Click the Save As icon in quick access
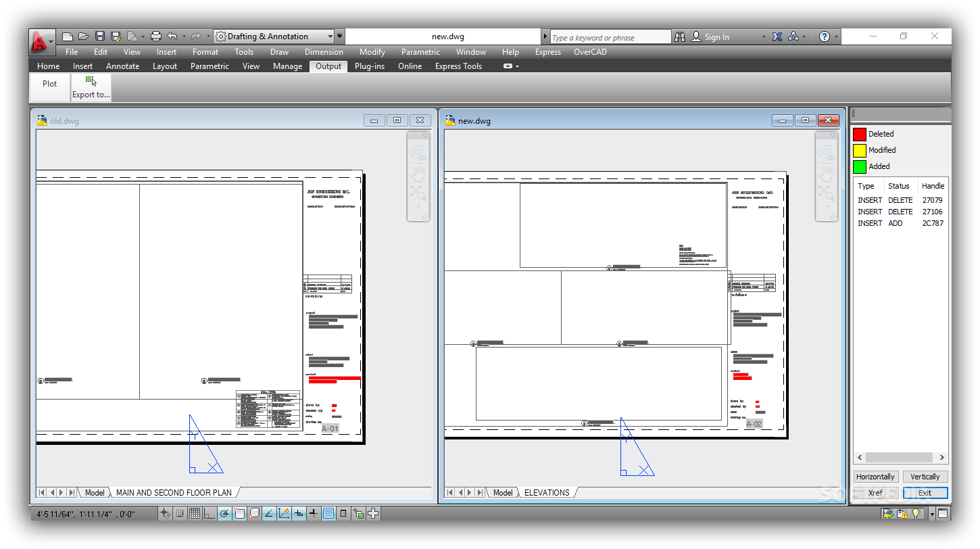The width and height of the screenshot is (980, 549). click(x=116, y=37)
